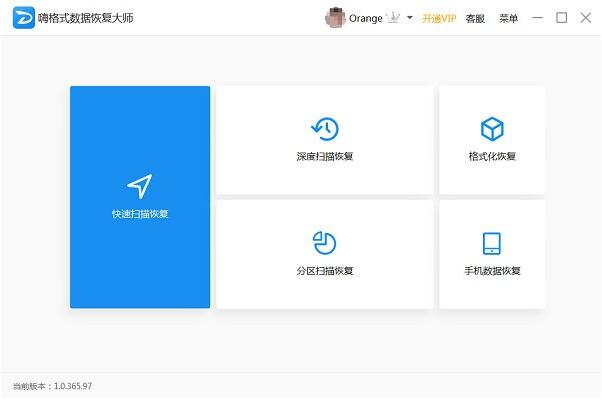Click the deep scan clock-history icon
This screenshot has height=406, width=602.
tap(325, 129)
